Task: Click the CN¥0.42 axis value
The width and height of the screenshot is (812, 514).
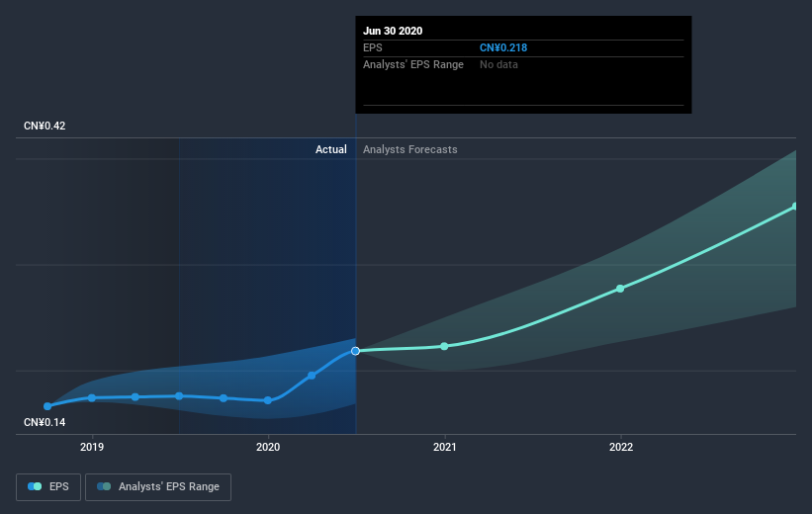Action: click(x=45, y=126)
